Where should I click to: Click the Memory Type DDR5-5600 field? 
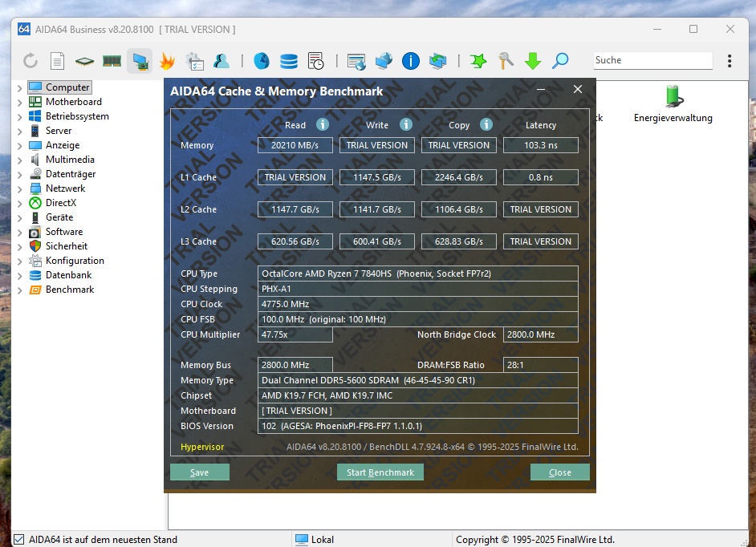[418, 380]
